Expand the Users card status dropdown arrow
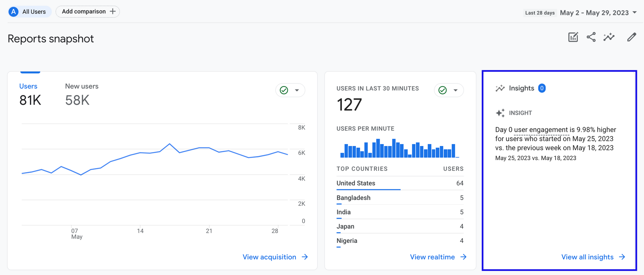Image resolution: width=644 pixels, height=275 pixels. pos(297,90)
